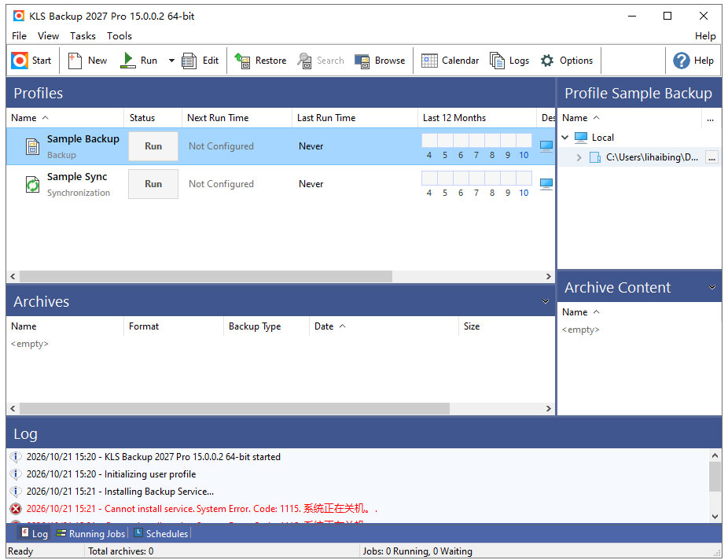The height and width of the screenshot is (560, 728).
Task: Open the View menu
Action: [x=48, y=35]
